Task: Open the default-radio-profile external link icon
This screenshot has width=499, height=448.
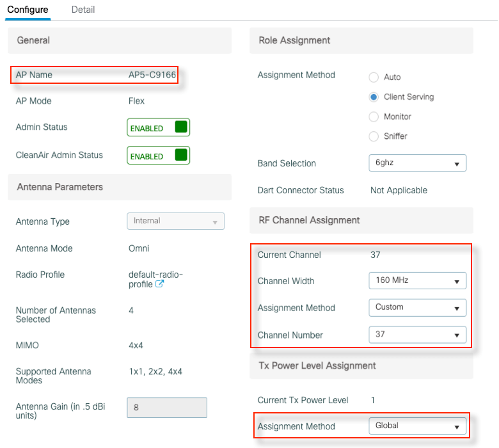Action: click(x=160, y=284)
